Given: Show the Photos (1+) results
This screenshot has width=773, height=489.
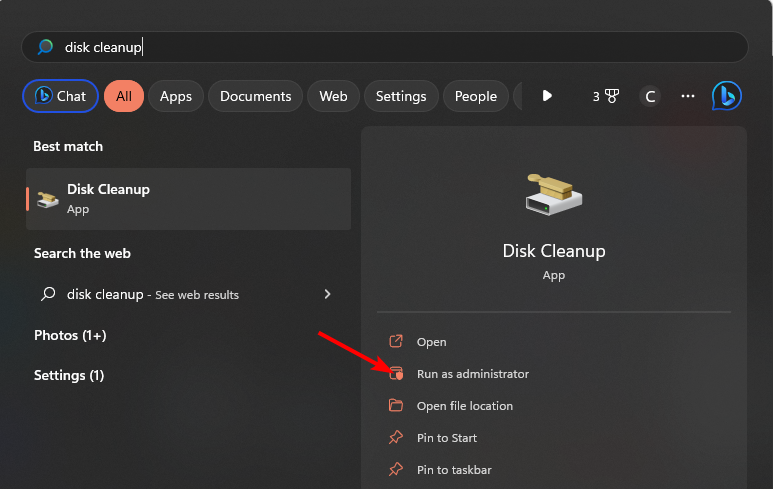Looking at the screenshot, I should click(x=69, y=335).
